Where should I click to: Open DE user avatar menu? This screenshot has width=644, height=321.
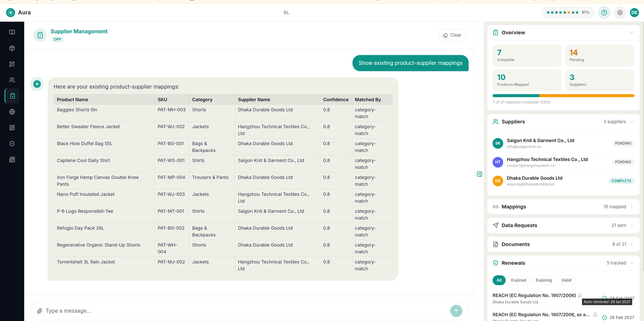click(634, 13)
